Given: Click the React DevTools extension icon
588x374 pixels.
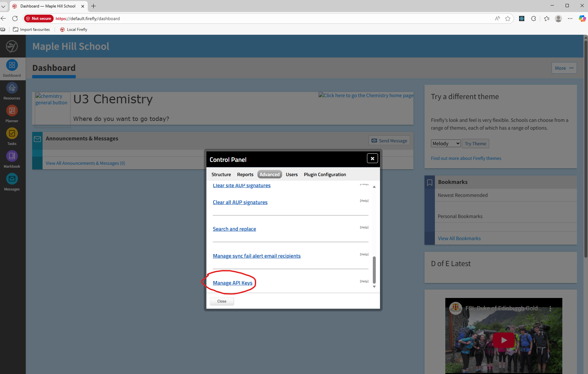Looking at the screenshot, I should point(522,19).
